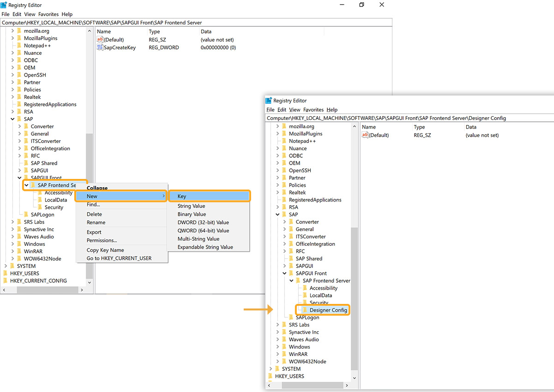Select Synactive Inc key in right tree

click(x=304, y=332)
